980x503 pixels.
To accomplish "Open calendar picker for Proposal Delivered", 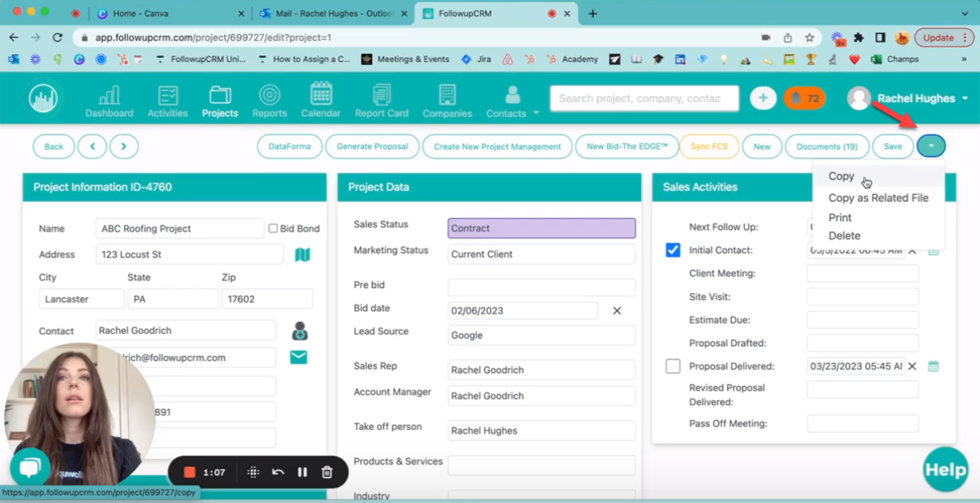I will (933, 366).
